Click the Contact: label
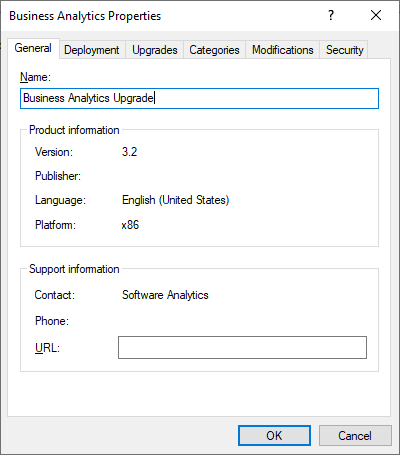The width and height of the screenshot is (400, 455). tap(55, 295)
